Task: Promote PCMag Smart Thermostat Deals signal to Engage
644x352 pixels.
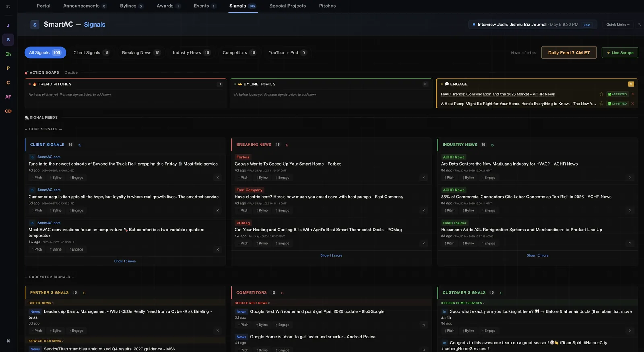Action: [282, 244]
